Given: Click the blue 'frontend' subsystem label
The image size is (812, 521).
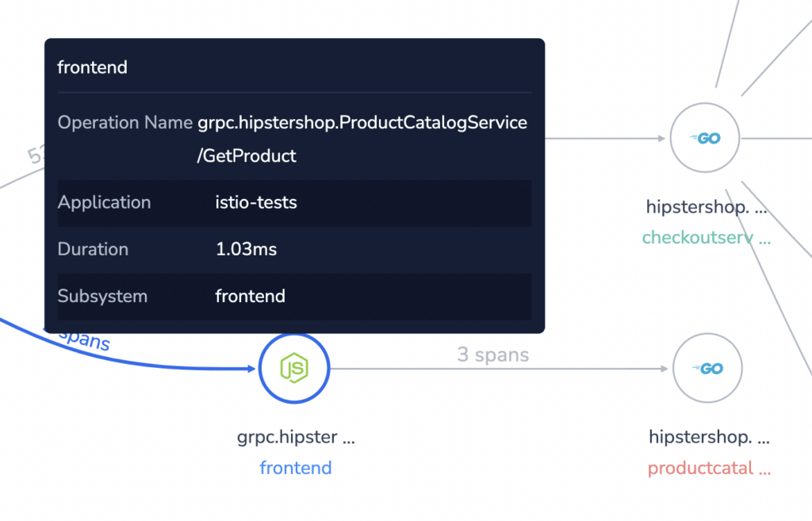Looking at the screenshot, I should click(x=296, y=468).
